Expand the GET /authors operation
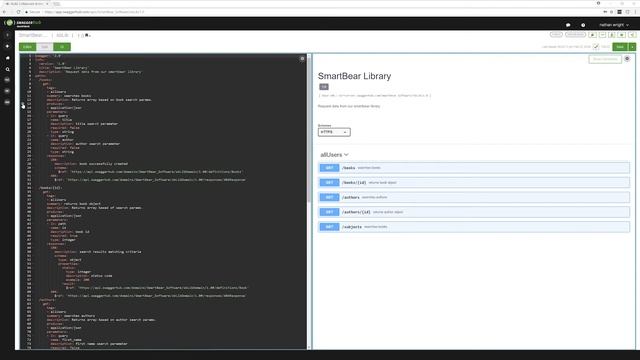Image resolution: width=640 pixels, height=360 pixels. 474,197
